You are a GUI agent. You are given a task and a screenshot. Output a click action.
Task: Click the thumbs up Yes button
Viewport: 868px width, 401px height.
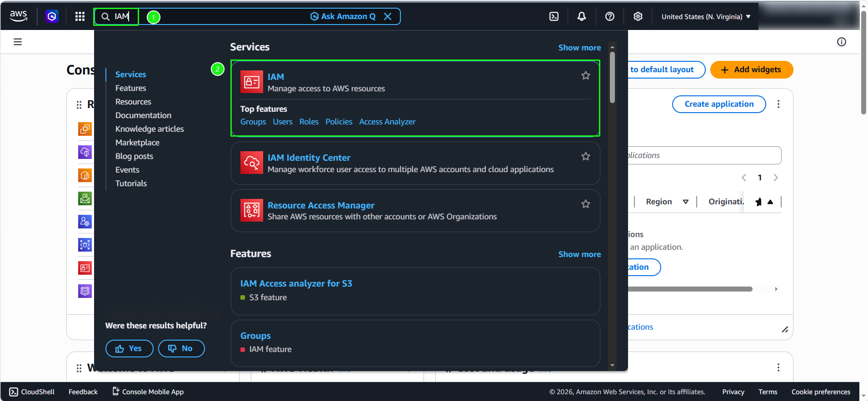(x=129, y=348)
